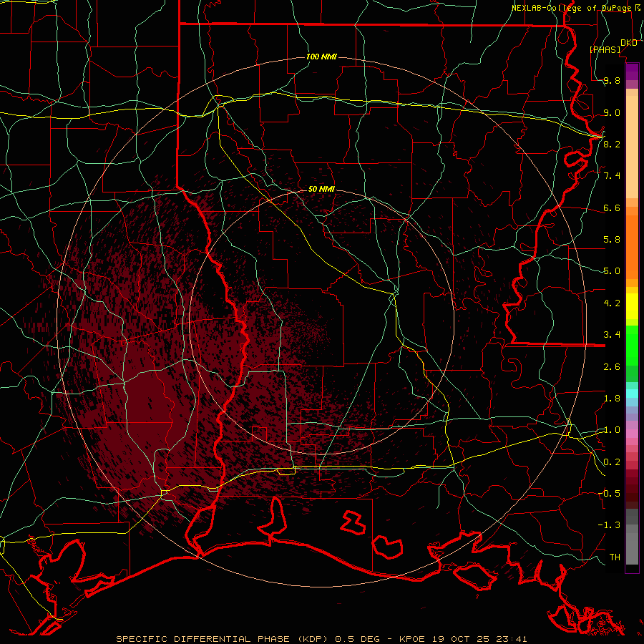Click the TH threshold label on scale

coord(615,557)
